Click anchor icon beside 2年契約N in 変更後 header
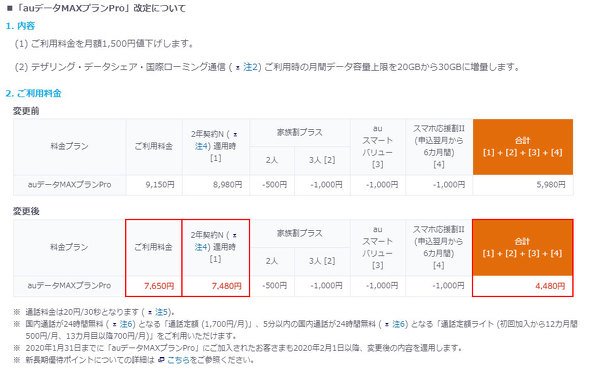Viewport: 590px width, 369px height. (x=235, y=235)
